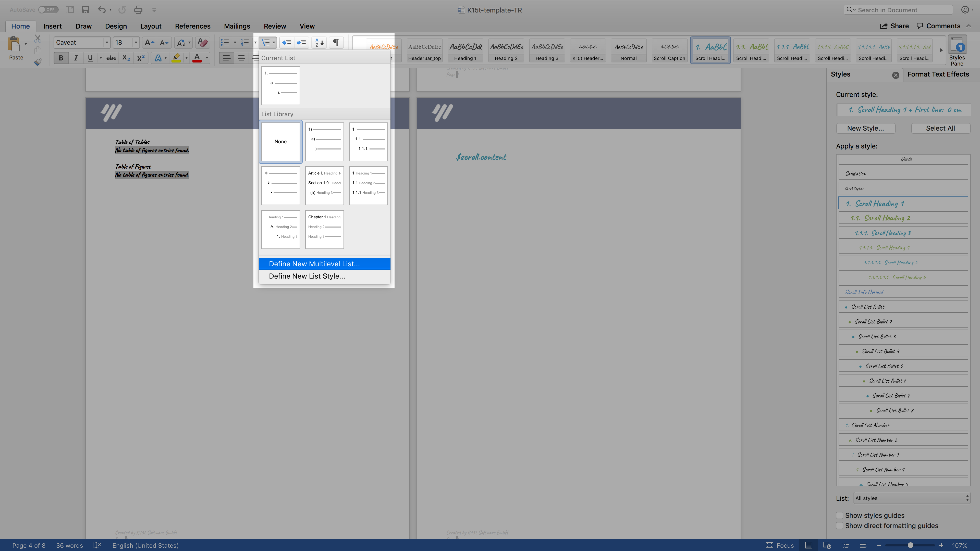Choose Define New List Style menu item
Viewport: 980px width, 551px height.
pyautogui.click(x=307, y=276)
